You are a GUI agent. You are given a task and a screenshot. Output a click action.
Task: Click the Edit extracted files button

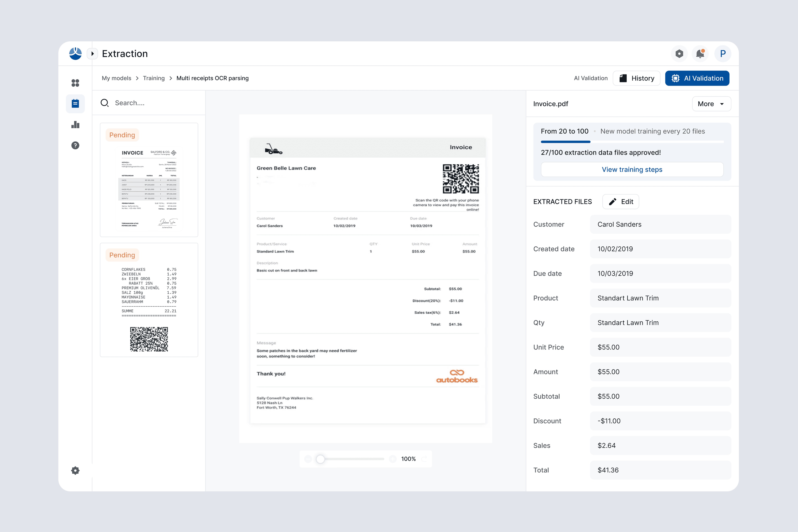click(x=620, y=202)
